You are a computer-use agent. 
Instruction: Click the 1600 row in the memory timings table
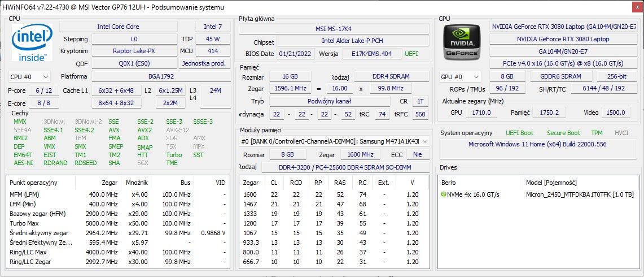[x=335, y=194]
